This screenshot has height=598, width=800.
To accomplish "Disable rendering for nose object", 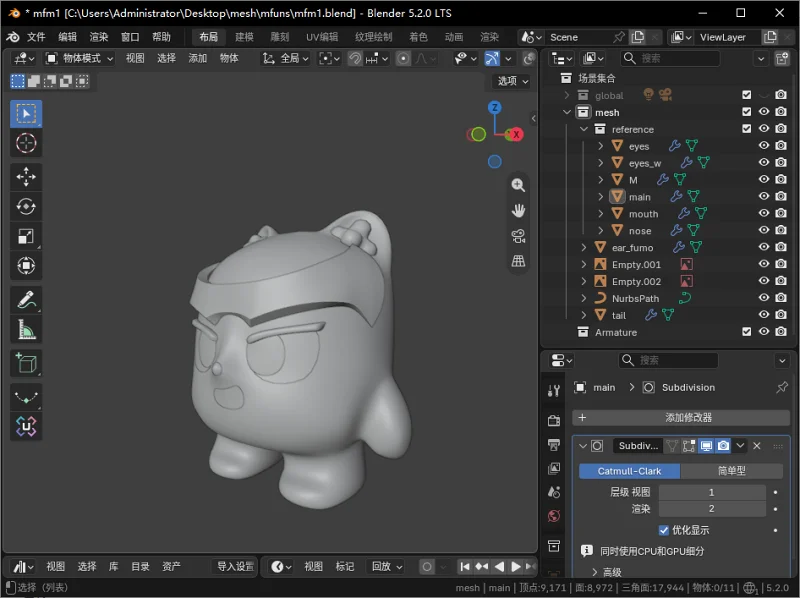I will tap(781, 230).
